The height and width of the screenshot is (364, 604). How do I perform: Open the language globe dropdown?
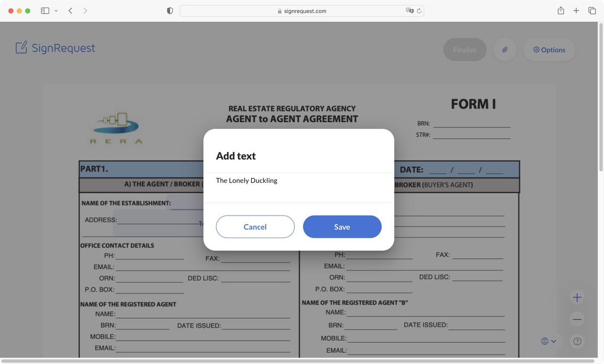point(547,341)
